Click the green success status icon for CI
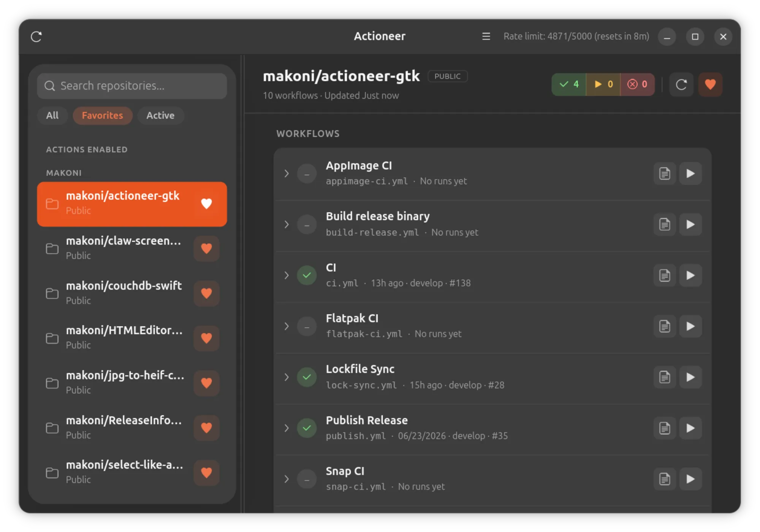 (x=307, y=275)
